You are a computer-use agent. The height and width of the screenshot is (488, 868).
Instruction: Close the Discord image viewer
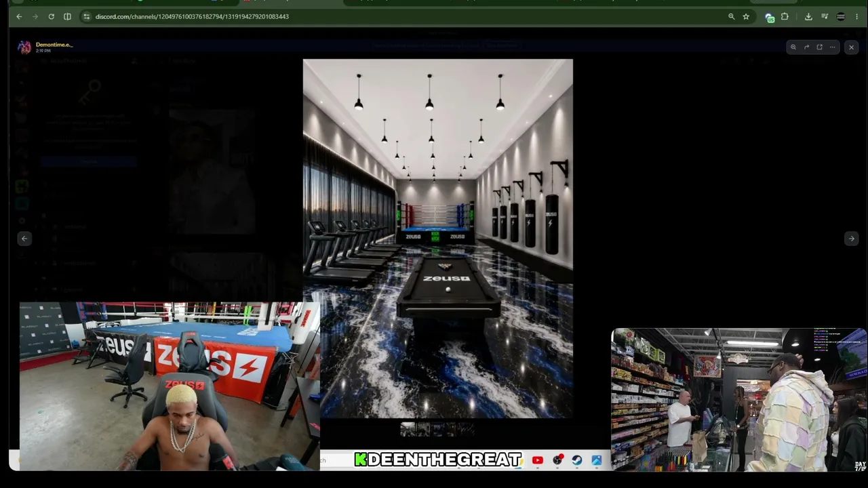(851, 47)
